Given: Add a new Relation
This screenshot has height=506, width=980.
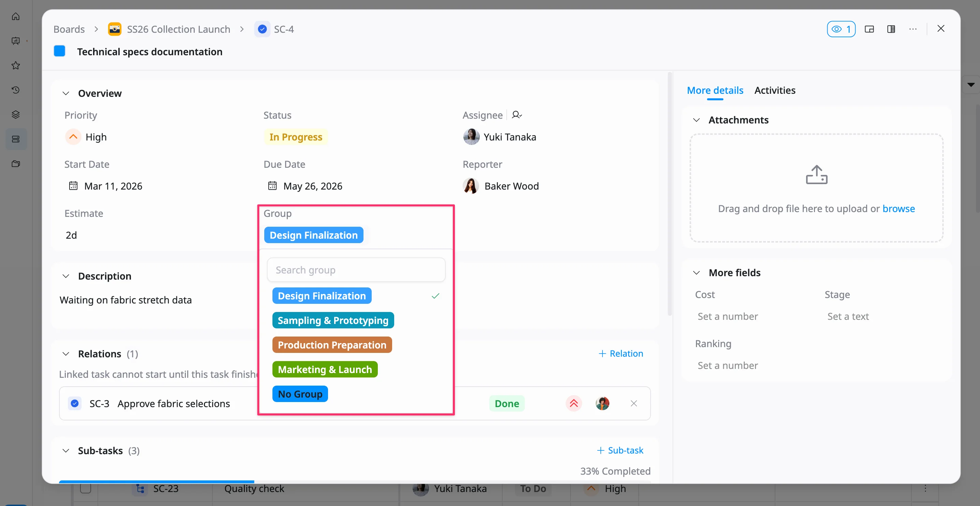Looking at the screenshot, I should tap(621, 354).
